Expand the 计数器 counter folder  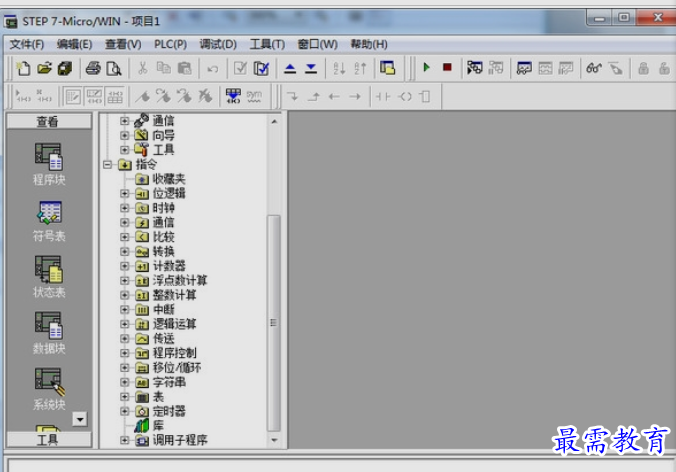[x=125, y=266]
